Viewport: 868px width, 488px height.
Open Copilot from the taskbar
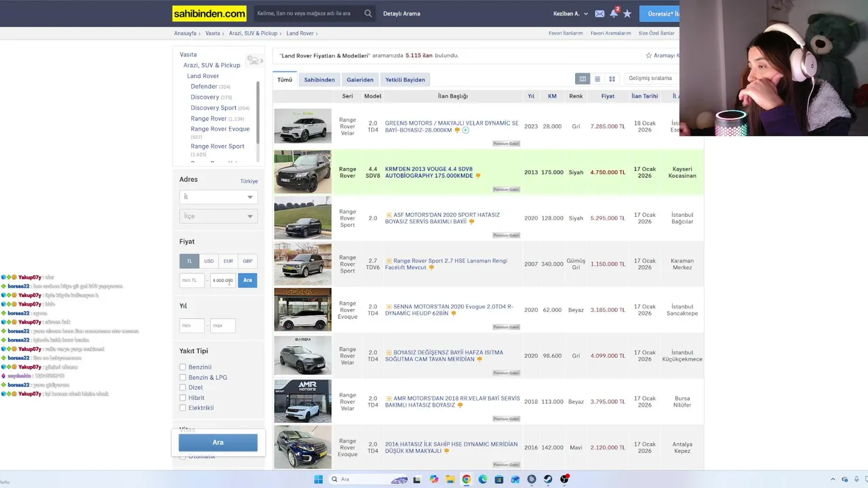click(x=434, y=479)
